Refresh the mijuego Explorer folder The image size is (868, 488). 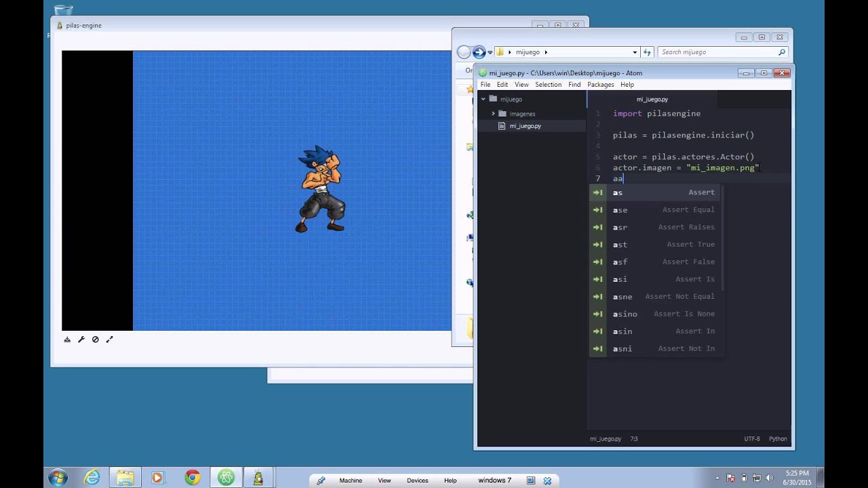(647, 52)
